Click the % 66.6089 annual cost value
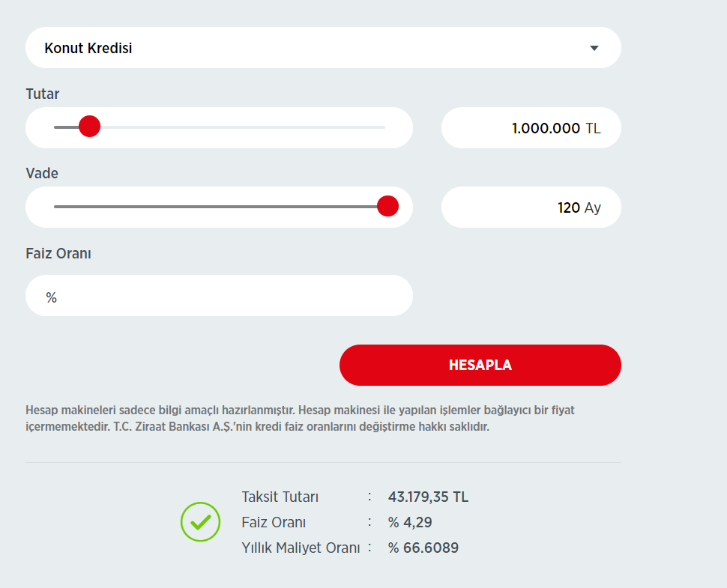Image resolution: width=727 pixels, height=588 pixels. (423, 548)
